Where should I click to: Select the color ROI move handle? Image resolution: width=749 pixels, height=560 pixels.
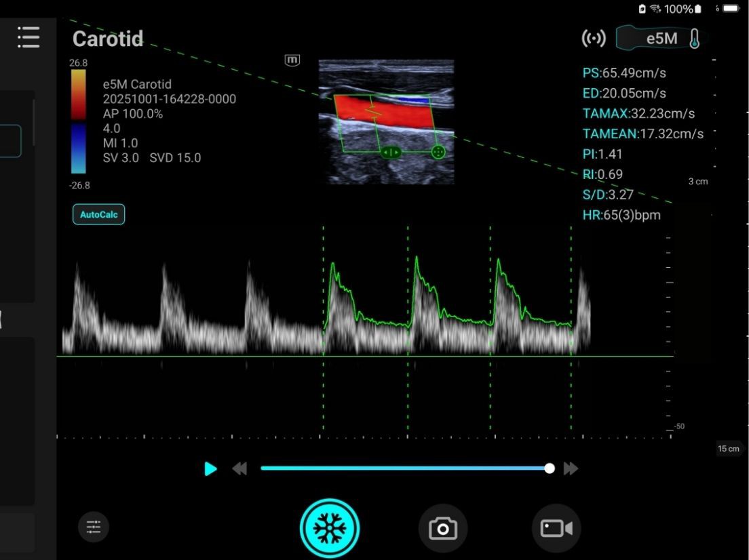point(438,152)
